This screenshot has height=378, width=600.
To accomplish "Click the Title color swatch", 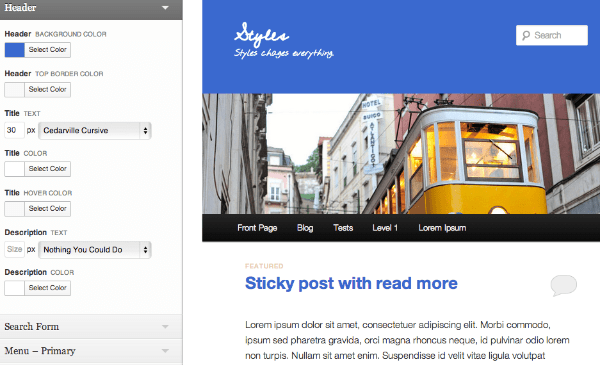I will (x=15, y=169).
